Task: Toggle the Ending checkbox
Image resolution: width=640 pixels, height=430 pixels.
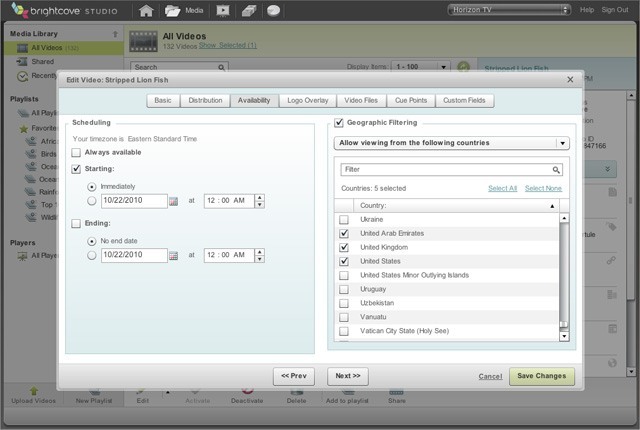Action: pos(76,224)
